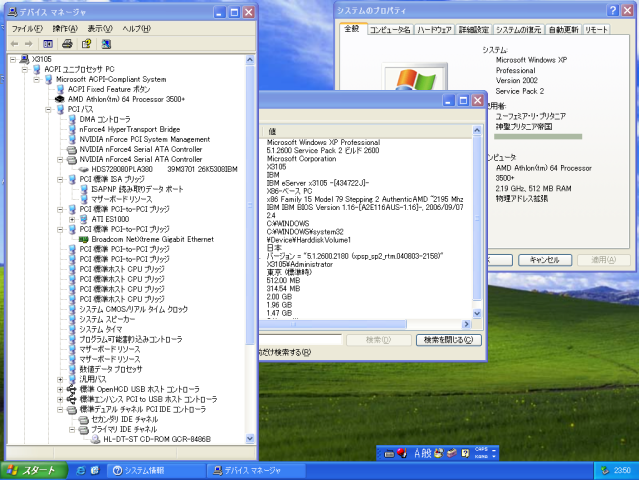Open the Action menu in Device Manager
Image resolution: width=639 pixels, height=480 pixels.
click(x=65, y=29)
